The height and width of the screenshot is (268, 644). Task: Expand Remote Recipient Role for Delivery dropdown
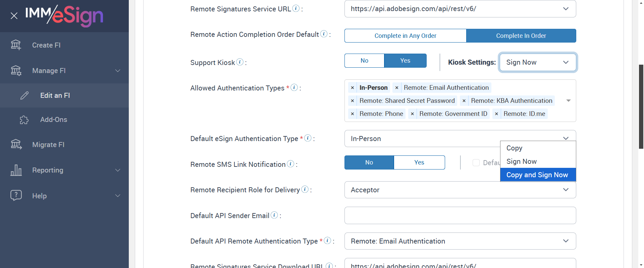point(460,190)
